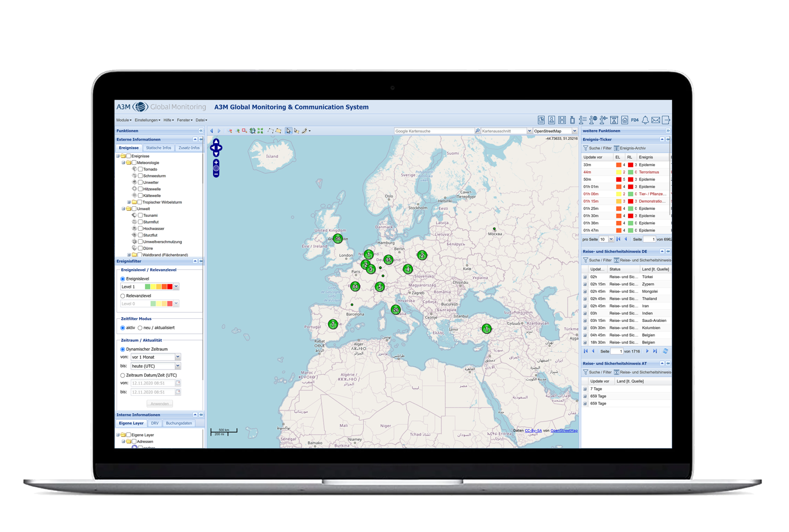
Task: Select the measure line tool
Action: point(271,131)
